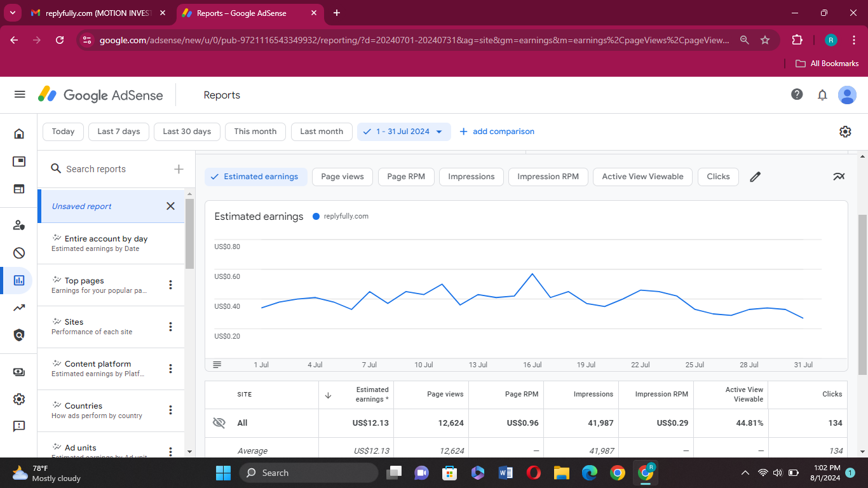Open the Google account avatar
The height and width of the screenshot is (488, 868).
pos(847,95)
